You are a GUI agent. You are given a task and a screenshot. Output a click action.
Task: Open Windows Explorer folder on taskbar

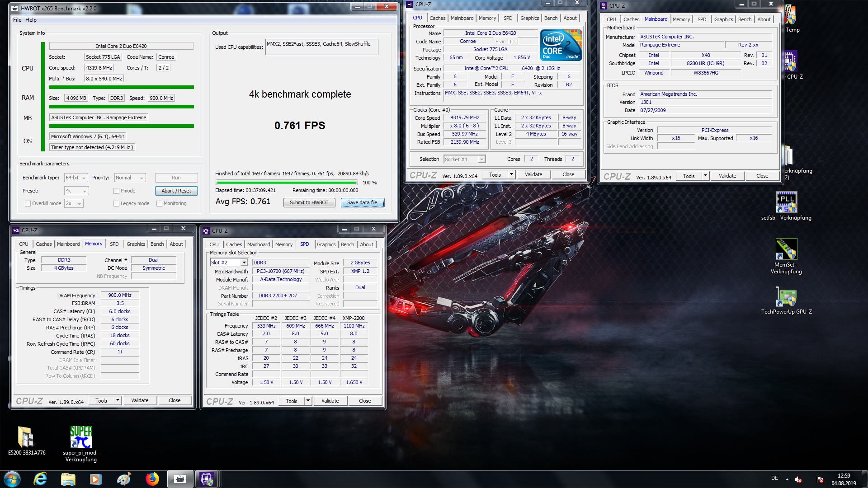click(x=68, y=479)
